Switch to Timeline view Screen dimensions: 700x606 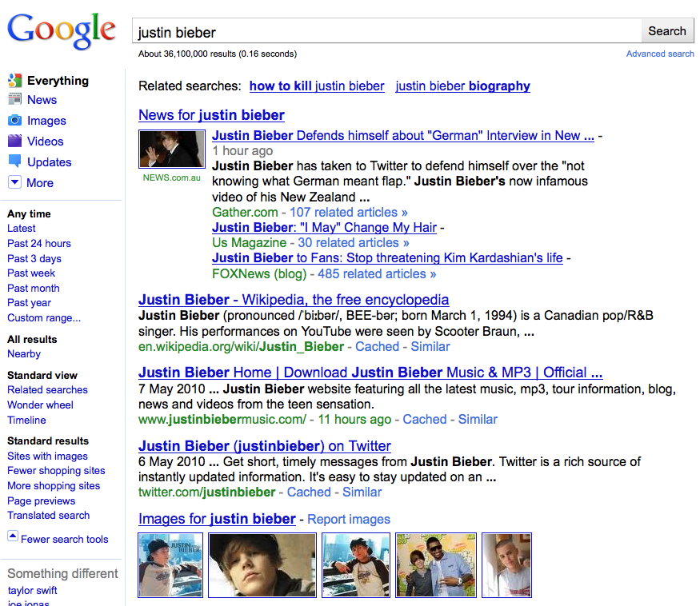(x=26, y=421)
